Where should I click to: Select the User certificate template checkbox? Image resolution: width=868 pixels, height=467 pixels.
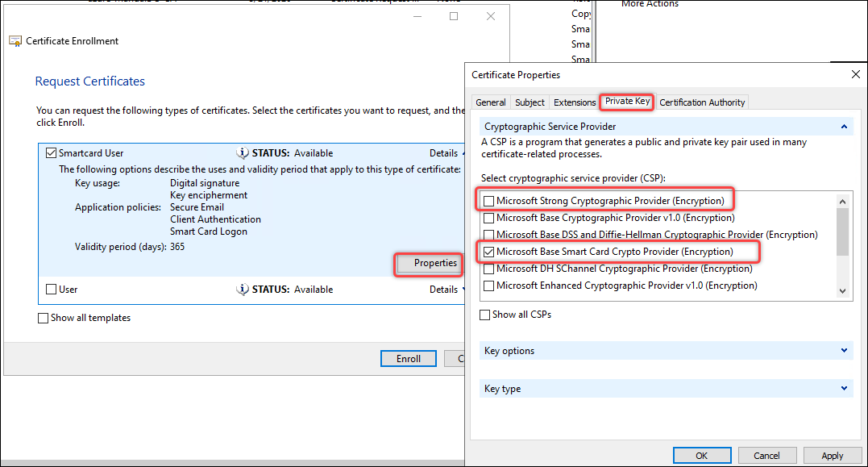click(51, 289)
